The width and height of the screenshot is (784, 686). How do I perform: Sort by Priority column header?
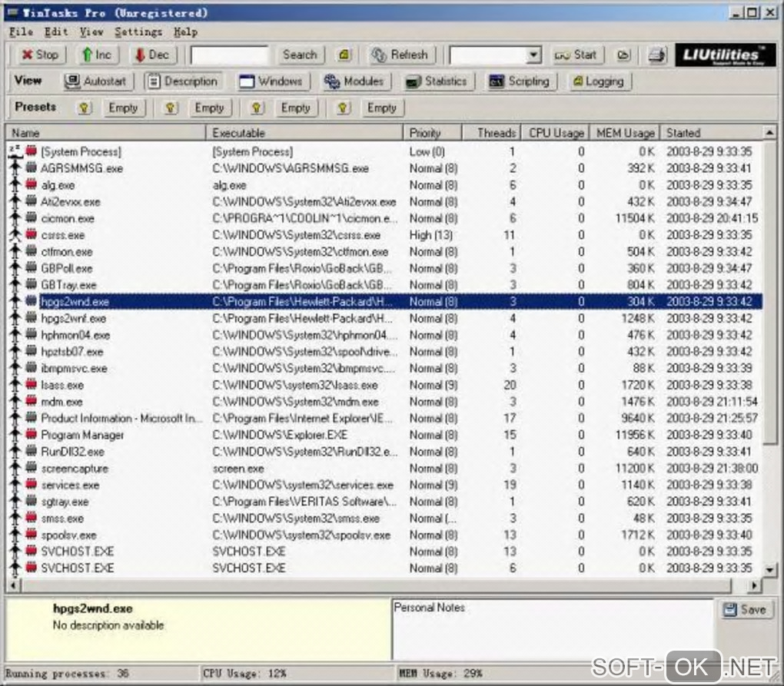tap(433, 133)
